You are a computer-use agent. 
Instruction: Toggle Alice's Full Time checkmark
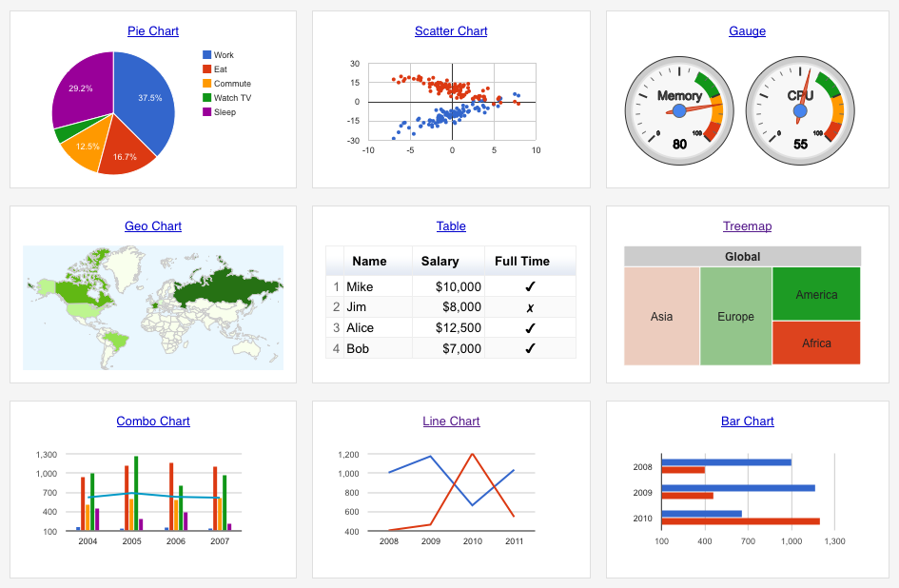pyautogui.click(x=530, y=327)
